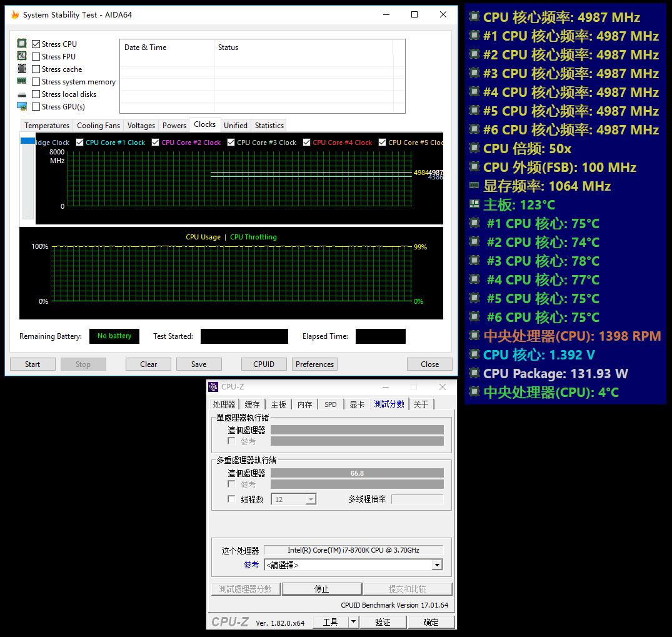The width and height of the screenshot is (672, 637).
Task: Click the Stress cache chip icon
Action: [22, 69]
